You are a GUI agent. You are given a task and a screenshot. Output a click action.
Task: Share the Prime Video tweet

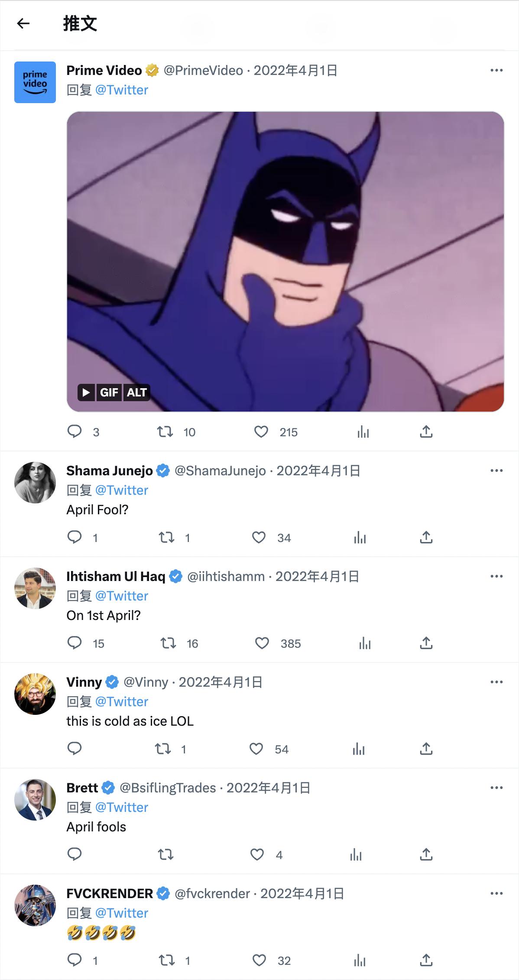426,432
